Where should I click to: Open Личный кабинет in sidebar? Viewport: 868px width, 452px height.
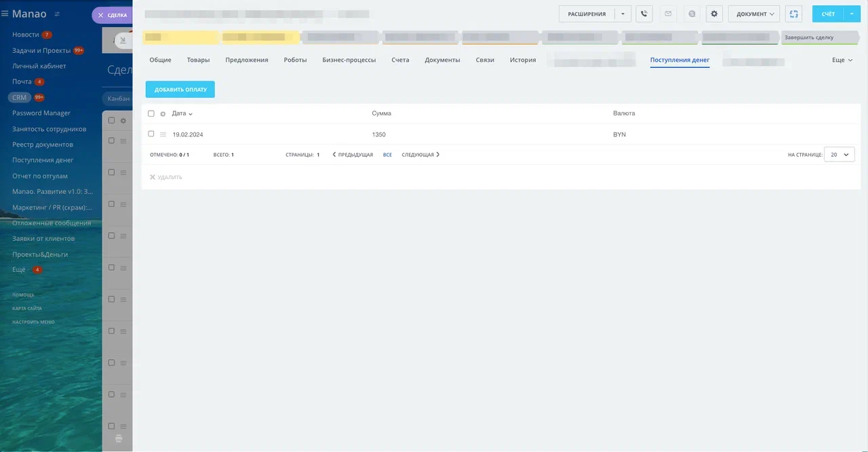pyautogui.click(x=39, y=66)
